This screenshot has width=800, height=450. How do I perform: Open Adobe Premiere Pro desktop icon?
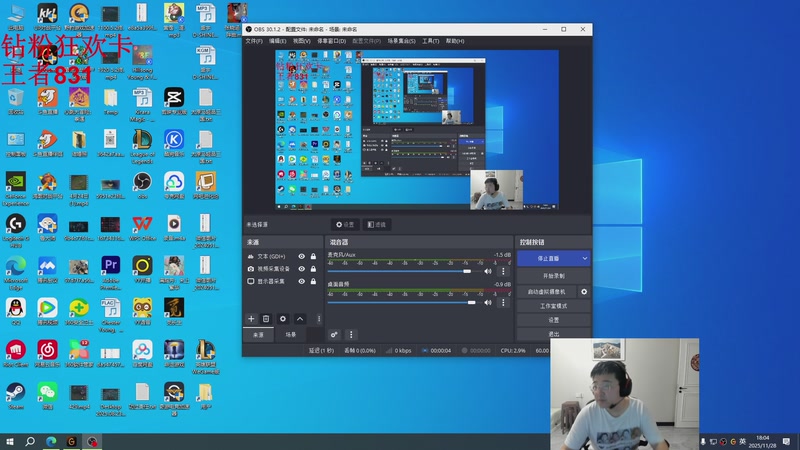(111, 273)
